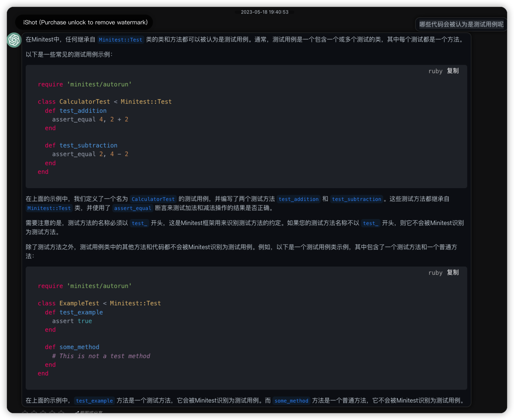Click the first rating star
Viewport: 514px width, 420px height.
25,412
